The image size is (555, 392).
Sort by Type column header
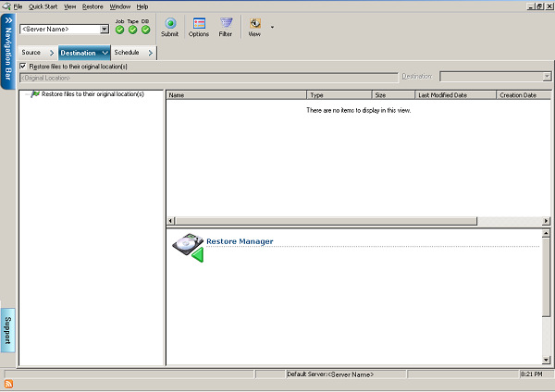pos(339,95)
